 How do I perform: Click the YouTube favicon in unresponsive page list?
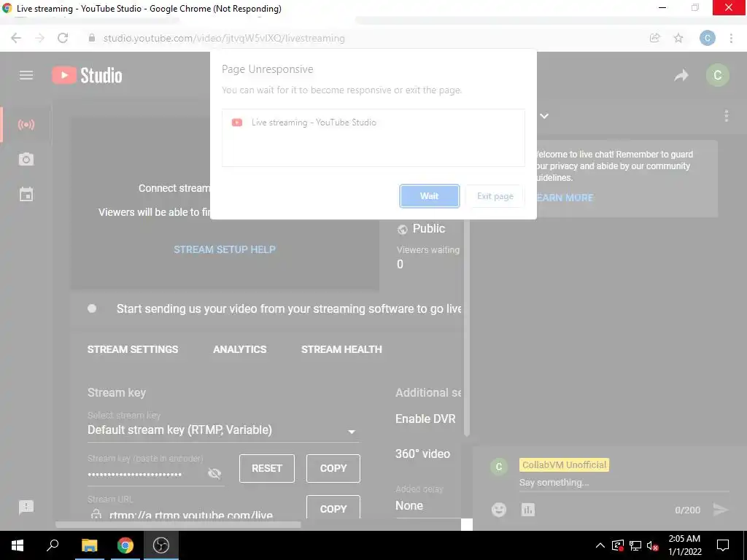pyautogui.click(x=237, y=122)
